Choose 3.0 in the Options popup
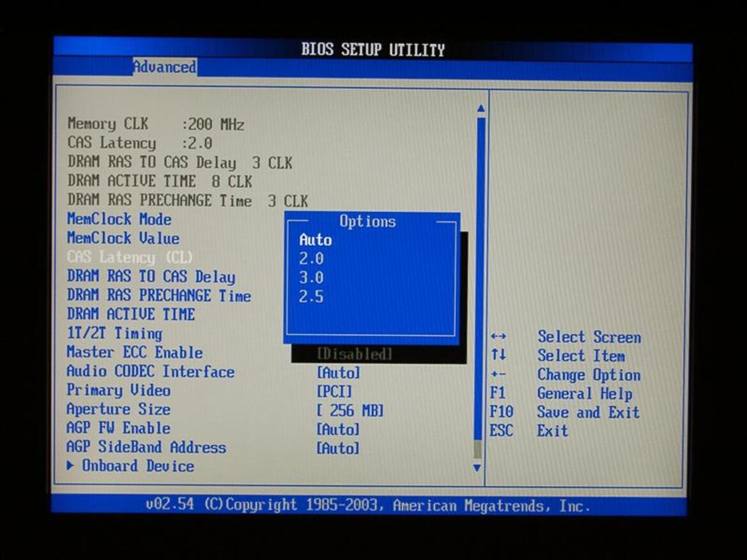 (311, 278)
